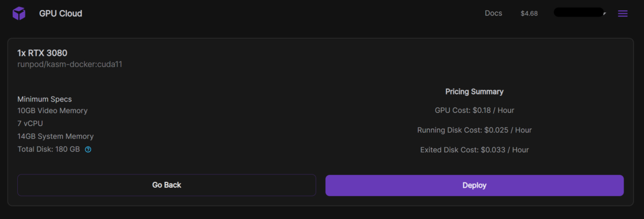The width and height of the screenshot is (644, 219).
Task: Click the Total Disk: 180 GB text
Action: [48, 149]
